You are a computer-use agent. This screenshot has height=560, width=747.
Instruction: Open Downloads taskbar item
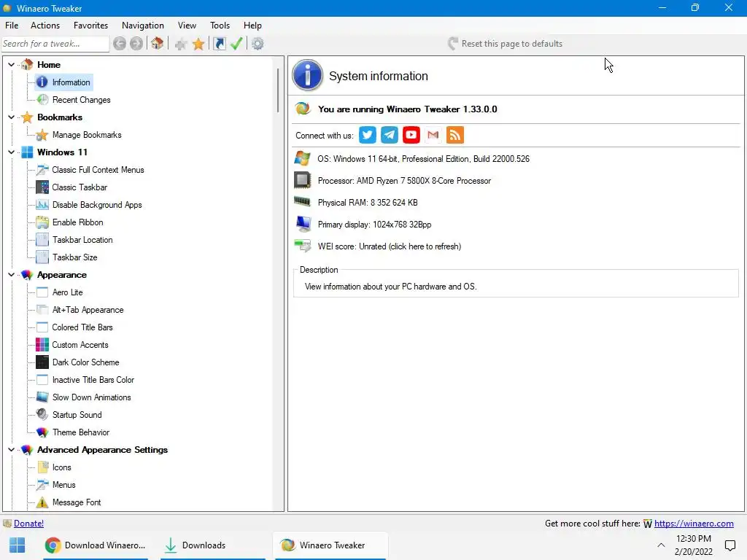tap(212, 545)
